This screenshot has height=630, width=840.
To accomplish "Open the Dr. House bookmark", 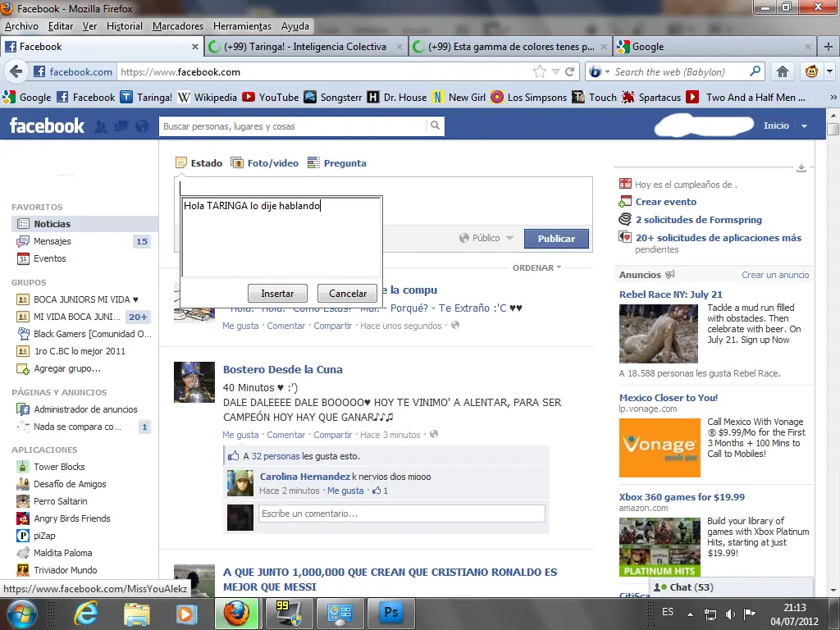I will click(397, 98).
